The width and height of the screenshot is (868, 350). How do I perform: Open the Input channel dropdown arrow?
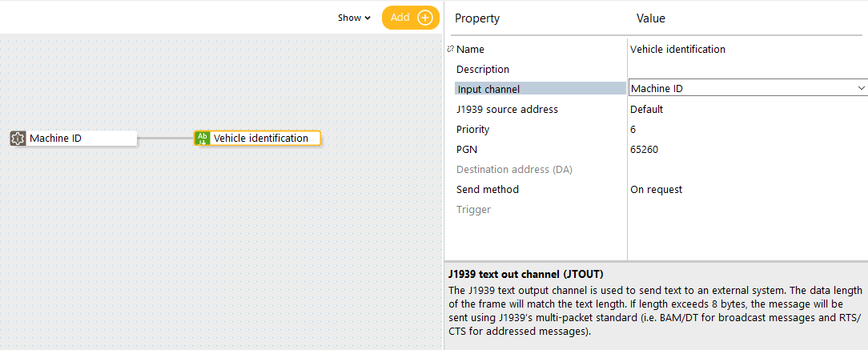coord(861,88)
